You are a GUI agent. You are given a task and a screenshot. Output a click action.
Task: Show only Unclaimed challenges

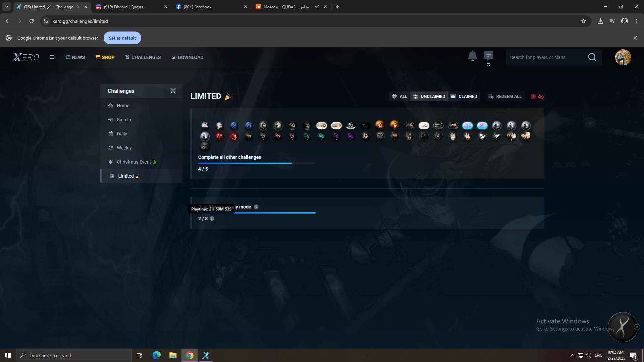tap(429, 97)
